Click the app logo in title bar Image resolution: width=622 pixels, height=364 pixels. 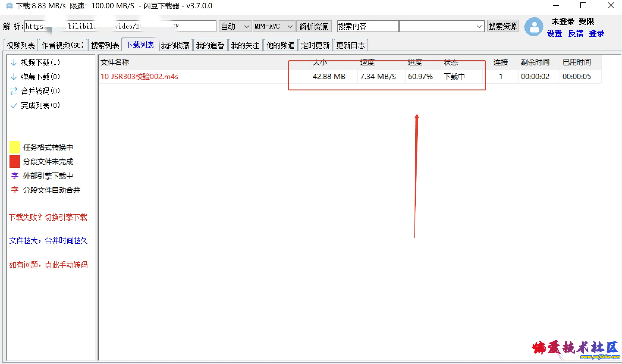[9, 6]
